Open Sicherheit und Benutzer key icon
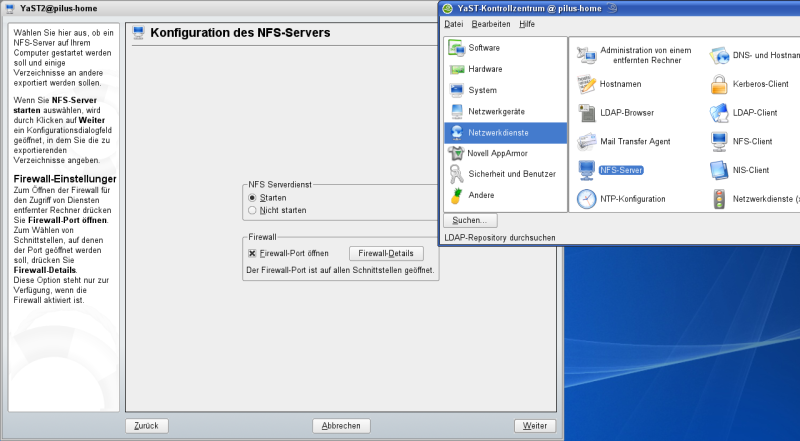Screen dimensions: 800x441 pyautogui.click(x=456, y=174)
